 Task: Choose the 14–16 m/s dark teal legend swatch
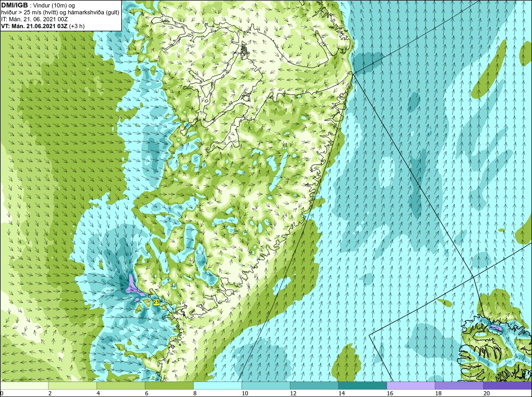point(363,386)
